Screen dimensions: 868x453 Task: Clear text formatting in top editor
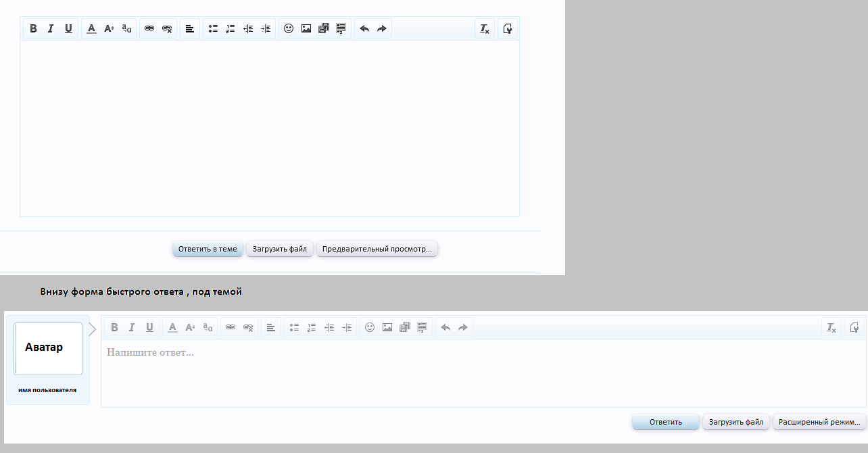tap(485, 28)
